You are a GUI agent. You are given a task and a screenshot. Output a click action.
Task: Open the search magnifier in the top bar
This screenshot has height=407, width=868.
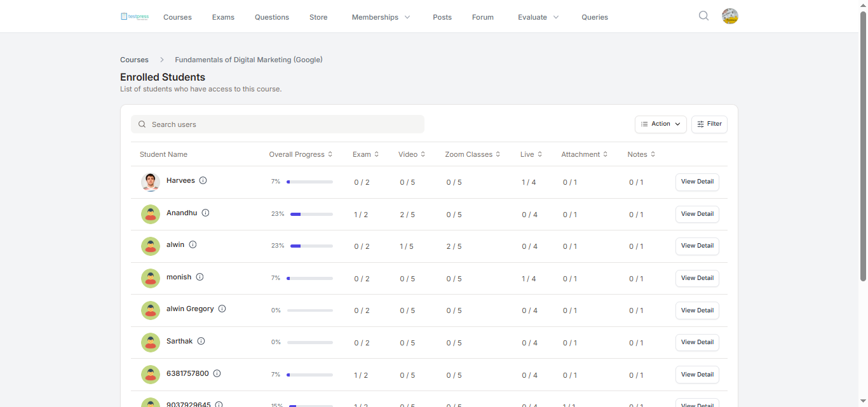click(x=703, y=16)
